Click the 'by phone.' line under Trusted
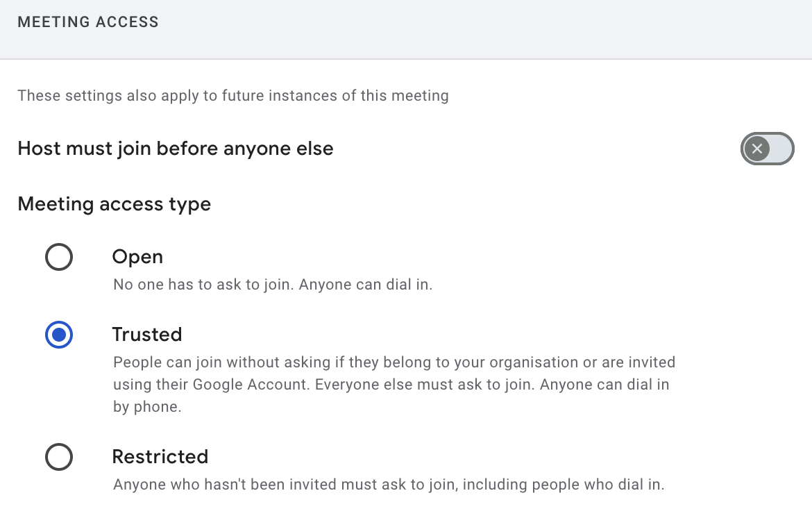 [x=147, y=407]
